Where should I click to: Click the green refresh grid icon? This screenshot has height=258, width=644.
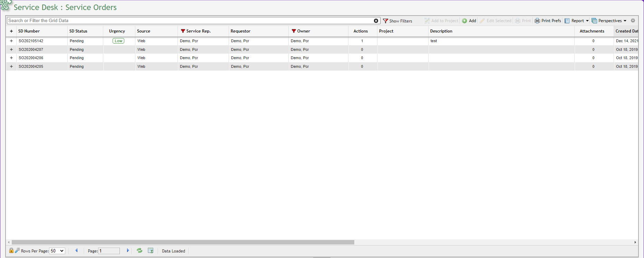click(140, 251)
